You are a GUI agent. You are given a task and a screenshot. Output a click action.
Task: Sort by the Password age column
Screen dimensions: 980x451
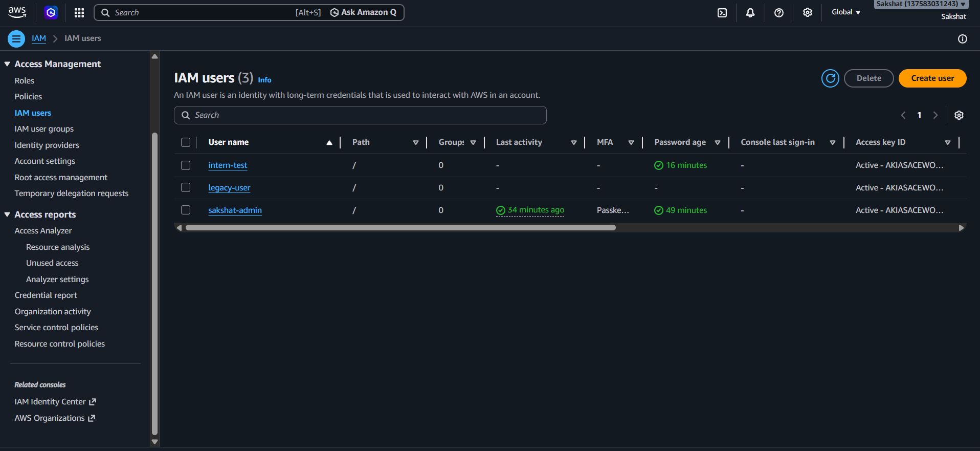point(718,143)
